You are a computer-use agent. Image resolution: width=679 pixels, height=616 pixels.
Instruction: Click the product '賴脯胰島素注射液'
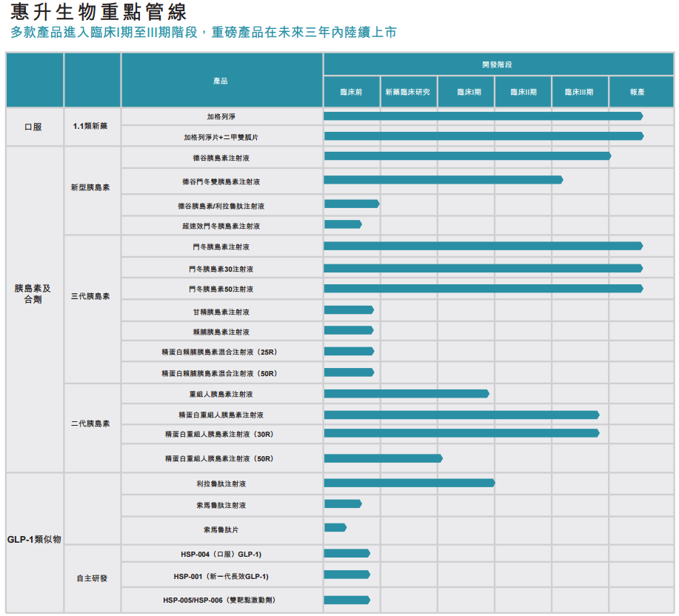[x=221, y=332]
